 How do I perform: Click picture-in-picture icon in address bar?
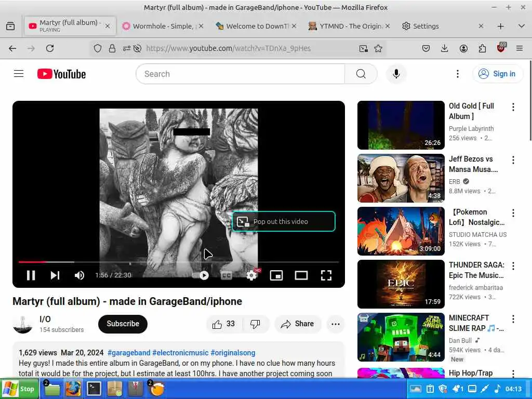(363, 48)
